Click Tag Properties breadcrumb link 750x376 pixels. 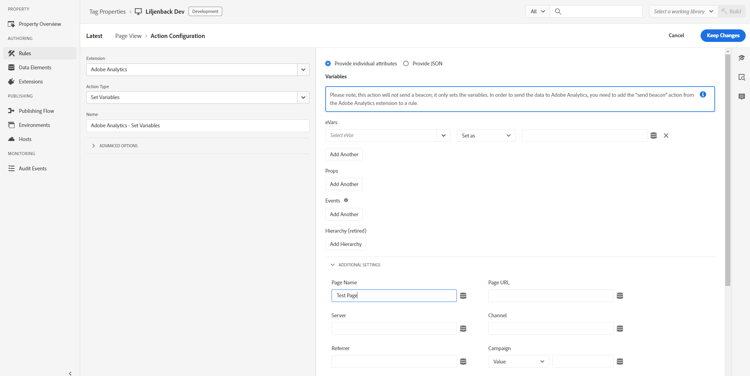[x=107, y=11]
